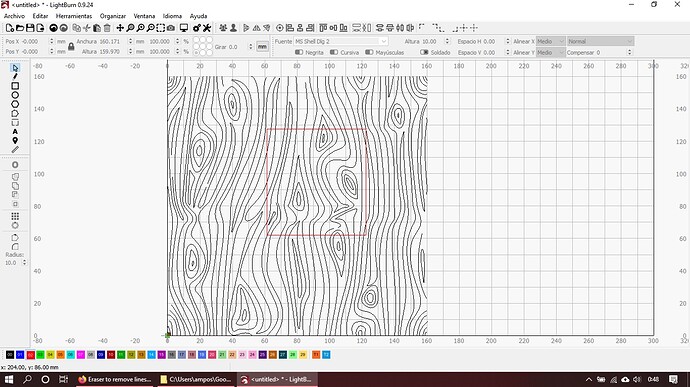Adjust the Anchura width spinner arrows

click(x=130, y=41)
